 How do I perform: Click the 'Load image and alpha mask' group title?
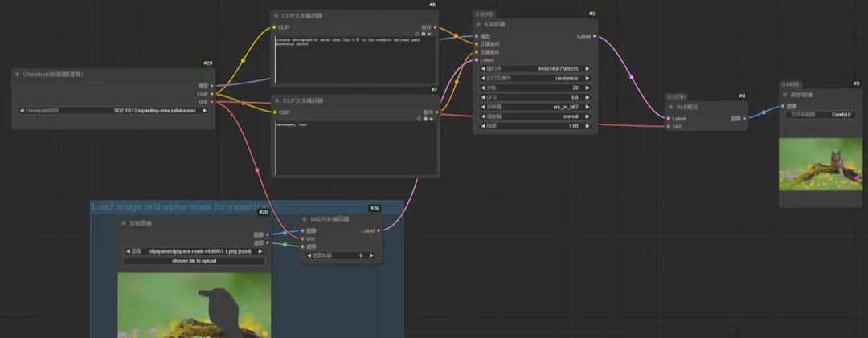tap(178, 207)
